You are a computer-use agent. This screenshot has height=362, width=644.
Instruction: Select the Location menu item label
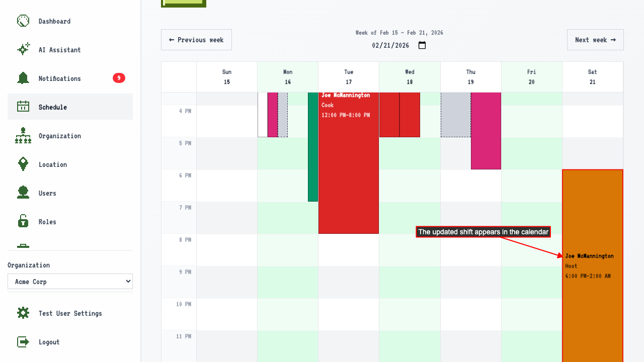(53, 164)
